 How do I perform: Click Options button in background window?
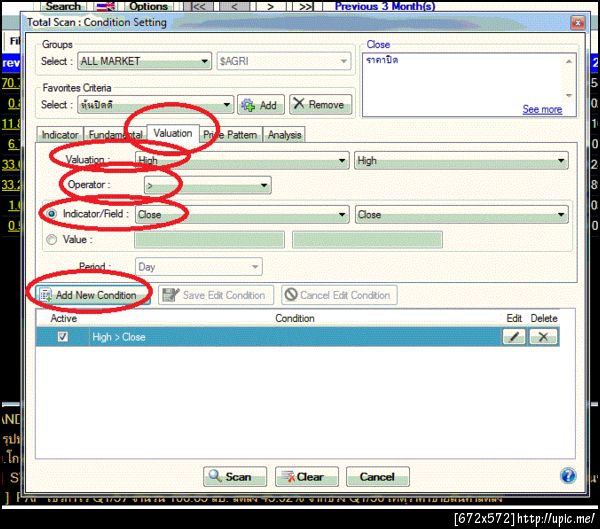point(148,6)
